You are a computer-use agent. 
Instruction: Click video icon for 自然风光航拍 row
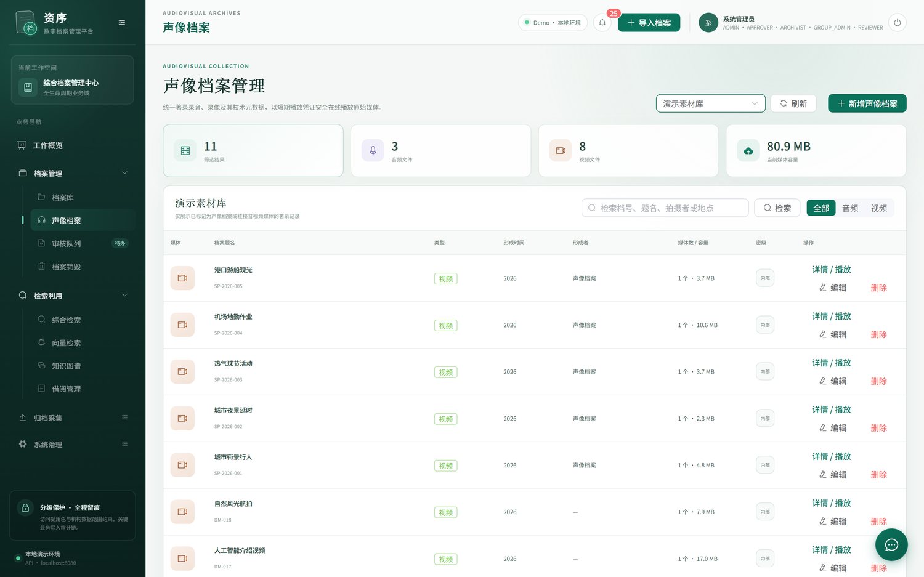pos(182,512)
